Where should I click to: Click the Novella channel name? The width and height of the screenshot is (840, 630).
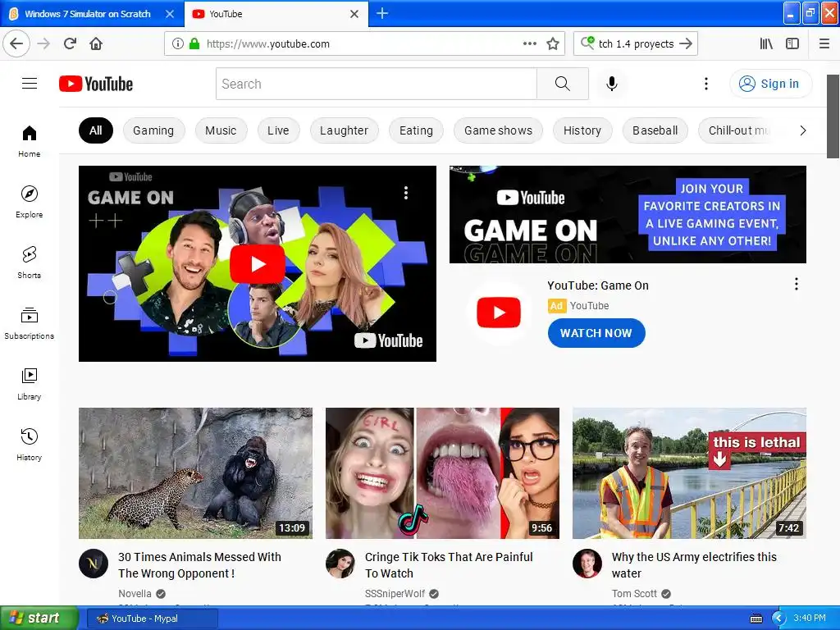135,594
